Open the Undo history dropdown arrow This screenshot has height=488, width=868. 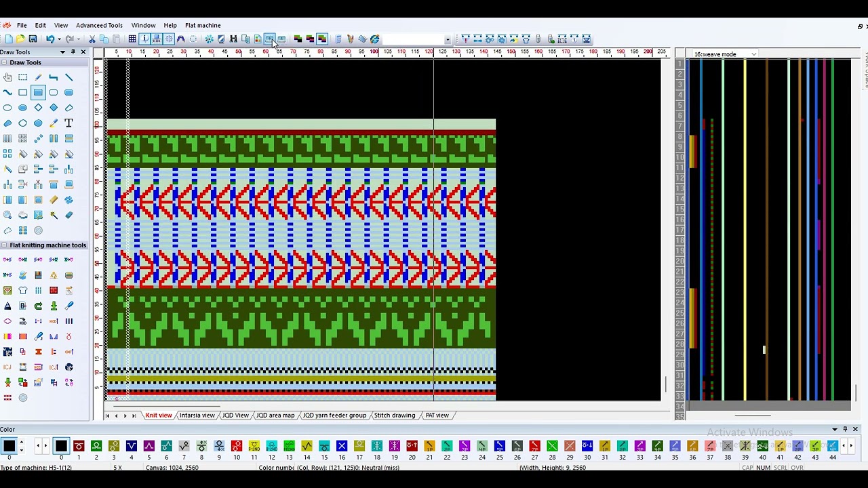[x=59, y=39]
